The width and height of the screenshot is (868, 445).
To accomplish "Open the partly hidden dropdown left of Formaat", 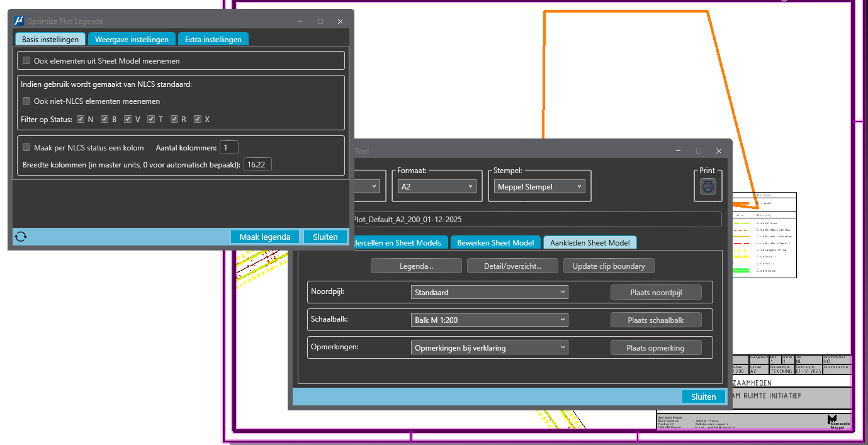I will tap(368, 186).
